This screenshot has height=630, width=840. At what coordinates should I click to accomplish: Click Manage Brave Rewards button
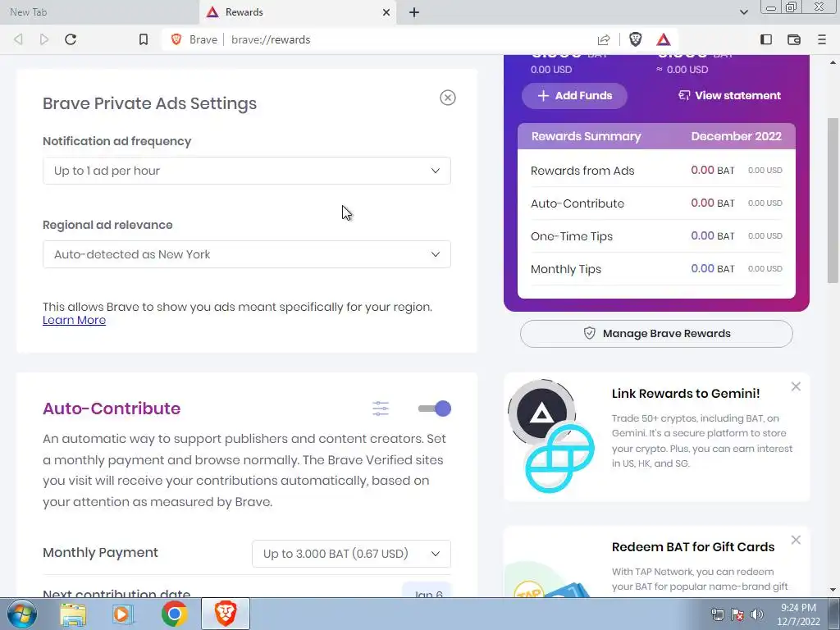656,334
